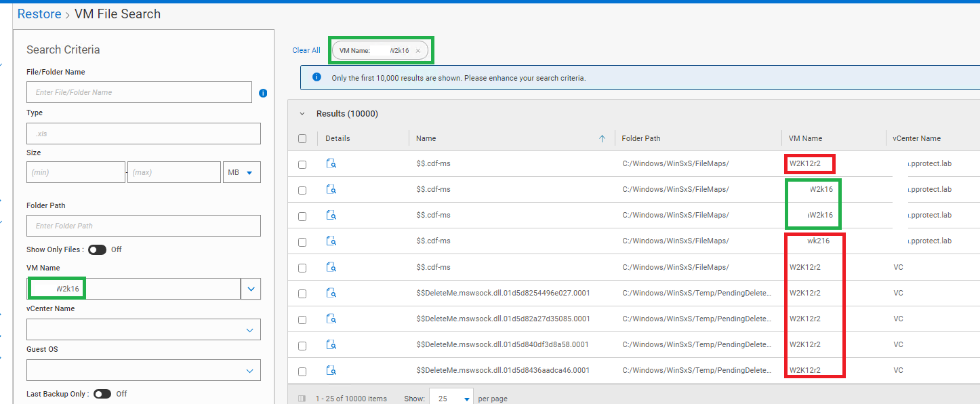Click the Clear All link
This screenshot has height=404, width=980.
(306, 49)
